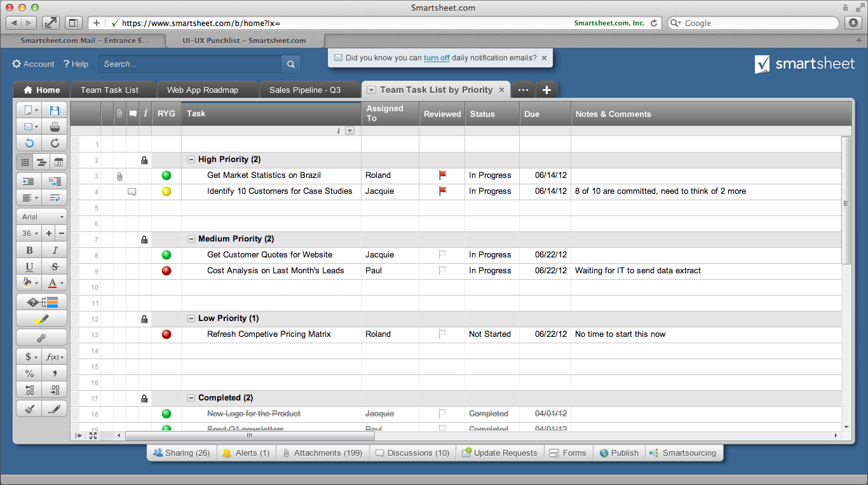868x485 pixels.
Task: Add a new sheet tab with plus
Action: tap(546, 90)
